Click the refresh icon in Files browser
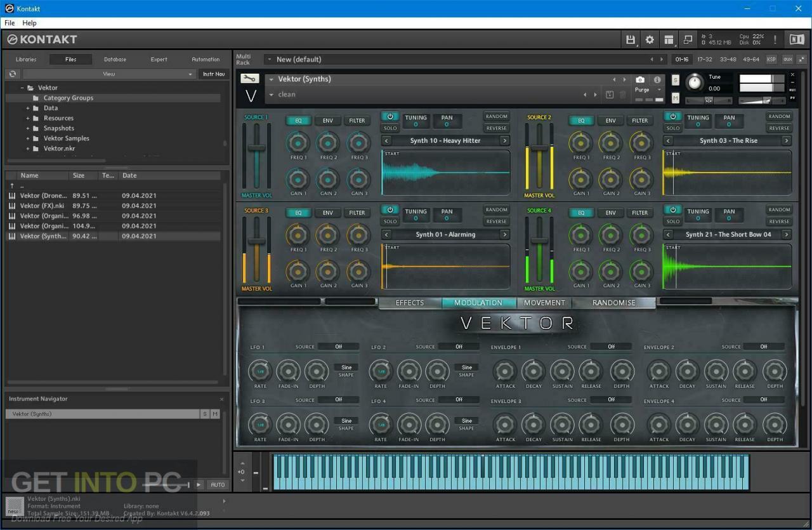The width and height of the screenshot is (812, 530). 12,74
